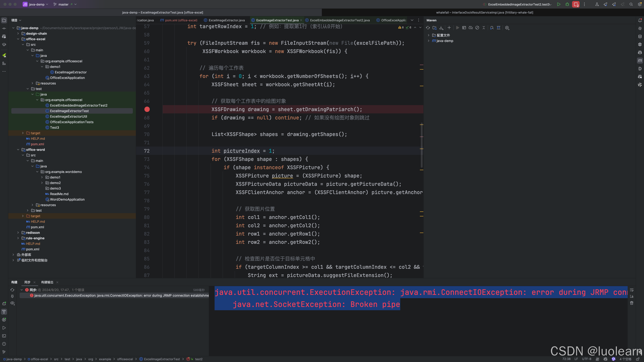This screenshot has width=644, height=362.
Task: Open ExcelImageExtractorUtil in project tree
Action: [68, 116]
